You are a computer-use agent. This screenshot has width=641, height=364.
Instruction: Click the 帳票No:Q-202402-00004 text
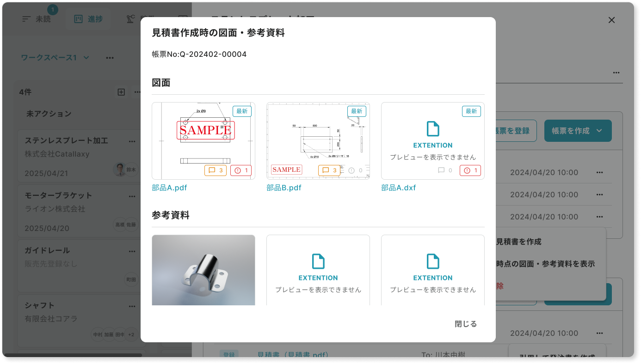[199, 55]
